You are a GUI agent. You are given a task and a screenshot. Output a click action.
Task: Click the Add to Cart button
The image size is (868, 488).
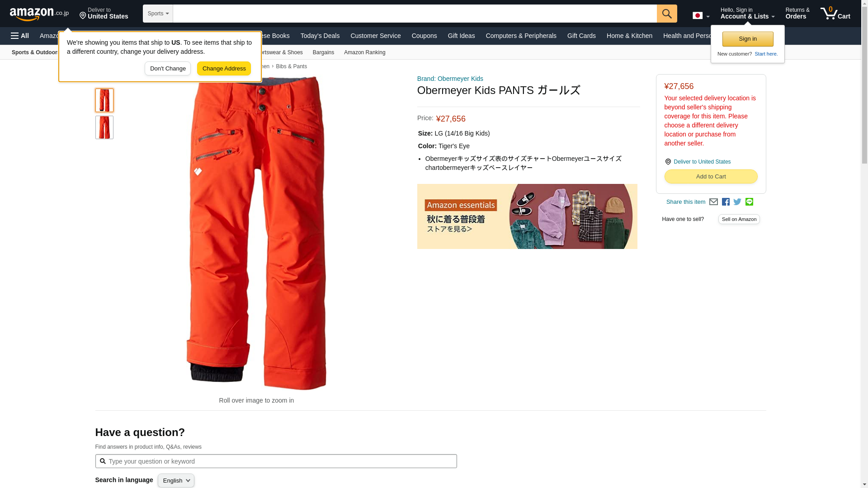[711, 177]
